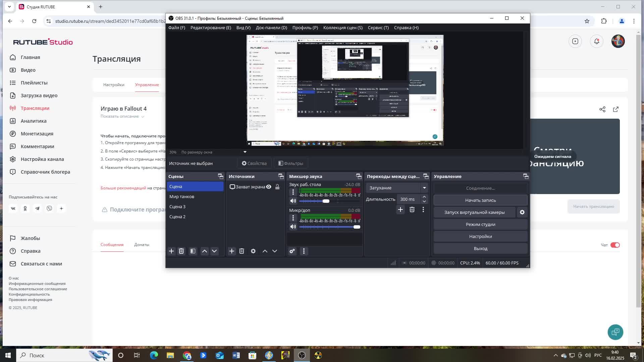Toggle lock on Захват экрана source
Image resolution: width=644 pixels, height=362 pixels.
pos(277,187)
